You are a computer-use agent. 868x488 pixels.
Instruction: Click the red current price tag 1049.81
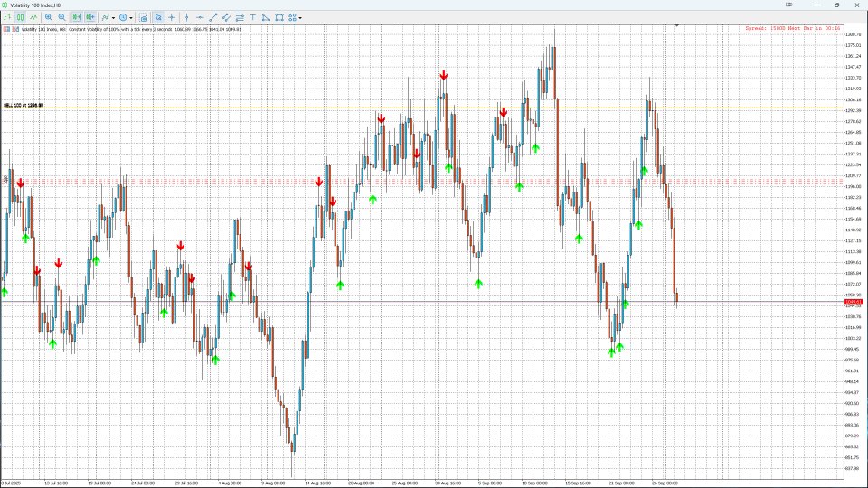[x=853, y=302]
